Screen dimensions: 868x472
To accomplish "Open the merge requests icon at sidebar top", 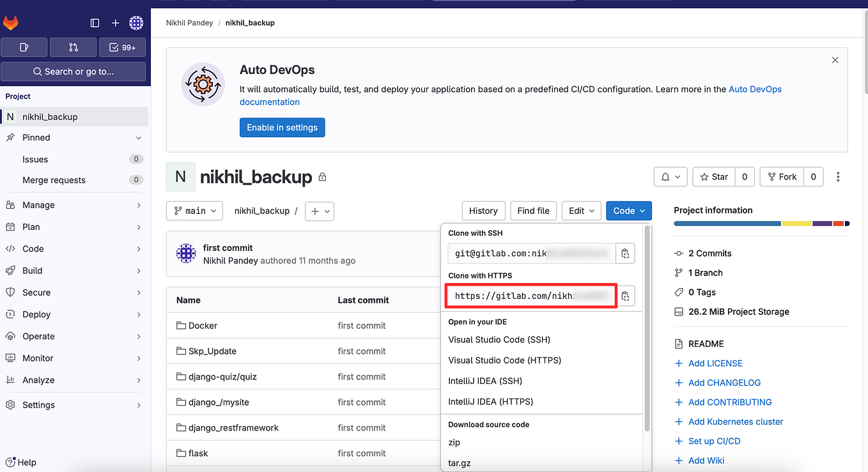I will coord(73,47).
